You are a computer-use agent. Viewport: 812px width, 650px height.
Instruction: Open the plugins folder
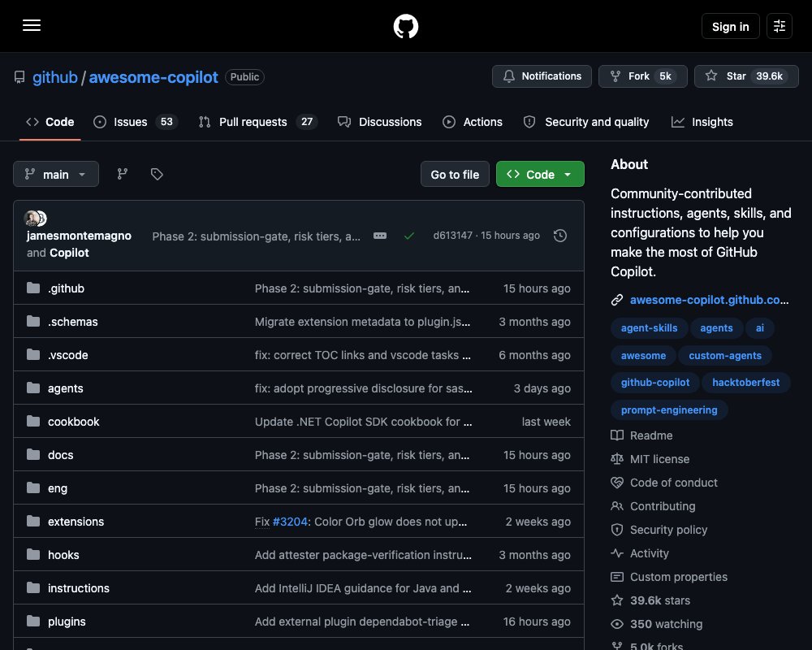(x=67, y=622)
